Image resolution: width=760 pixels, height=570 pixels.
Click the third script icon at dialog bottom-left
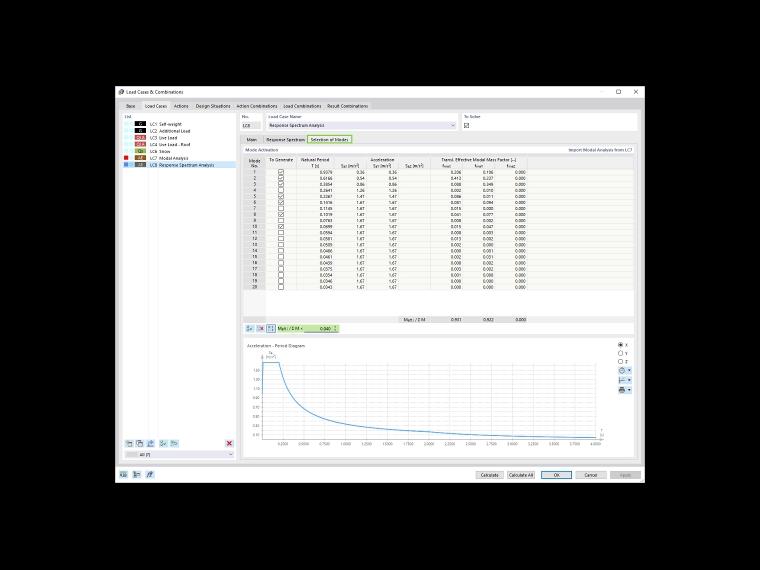(150, 475)
